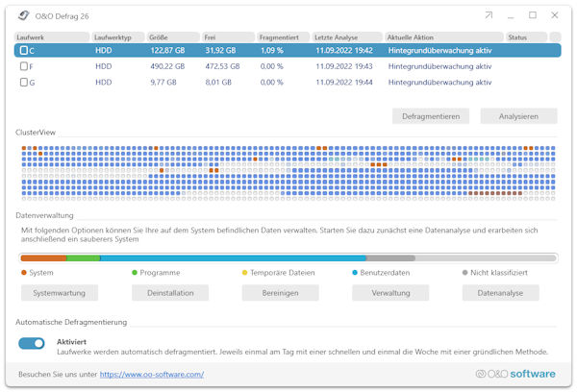Sort by the Status column header
Viewport: 577px width, 392px height.
click(526, 37)
